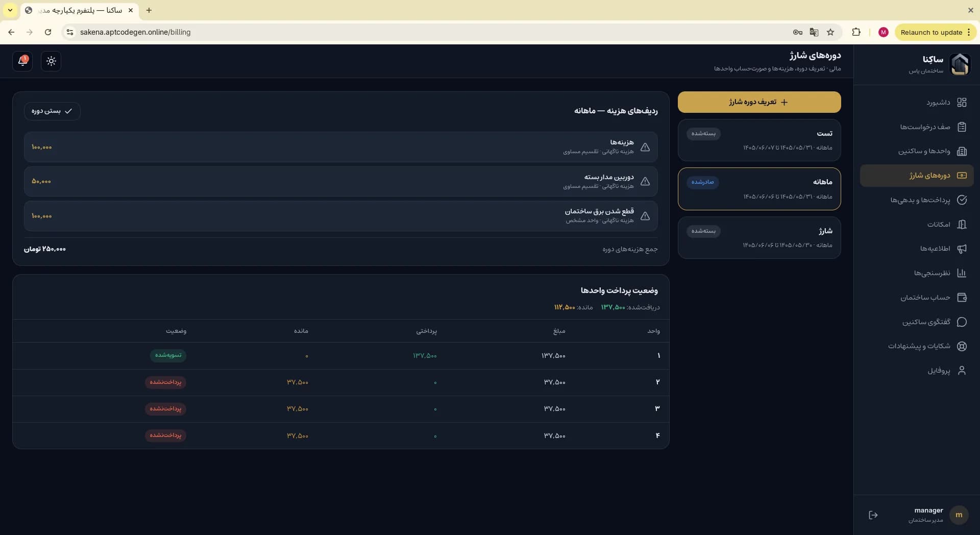This screenshot has height=535, width=980.
Task: Open the translate page icon in the address bar
Action: click(x=814, y=32)
